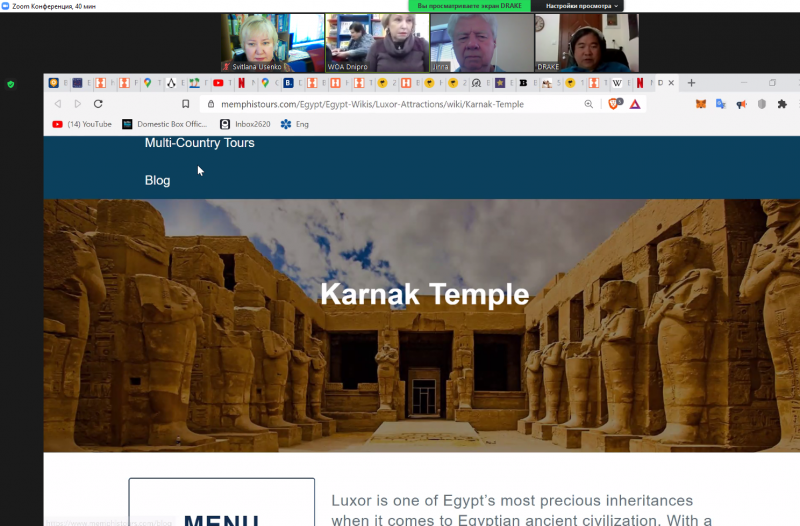
Task: Open Brave Rewards triangle icon
Action: pyautogui.click(x=635, y=104)
